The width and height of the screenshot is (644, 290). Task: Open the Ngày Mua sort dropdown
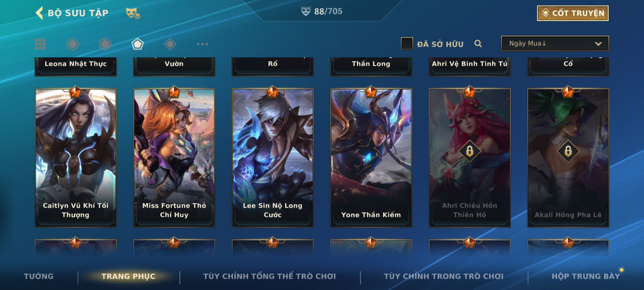pos(555,44)
